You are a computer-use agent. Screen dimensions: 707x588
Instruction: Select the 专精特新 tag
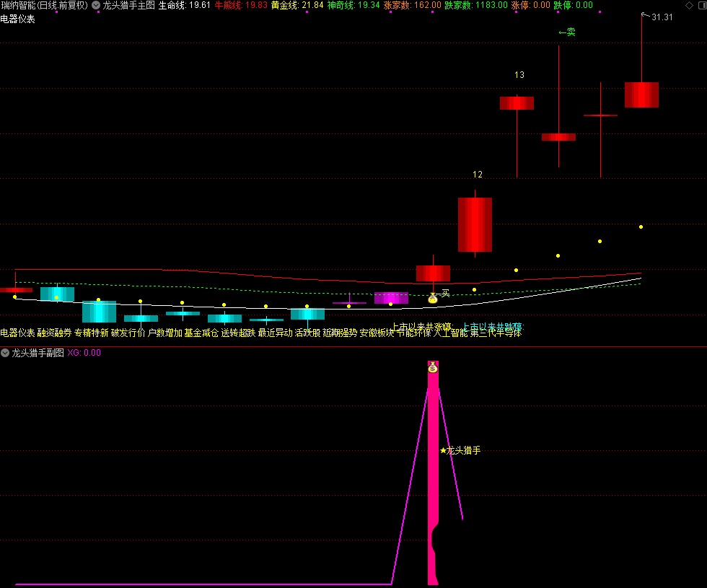[92, 333]
